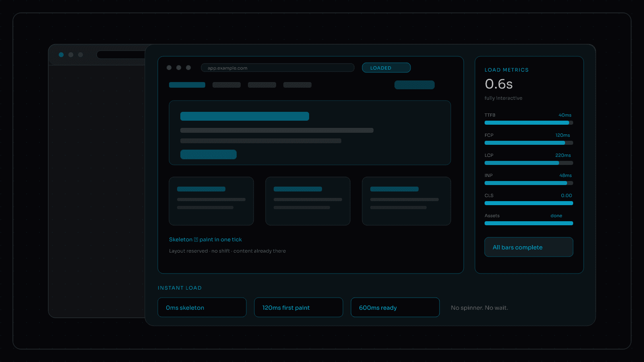Click 'Skeleton paint in one tick' text
This screenshot has height=362, width=644.
tap(205, 239)
